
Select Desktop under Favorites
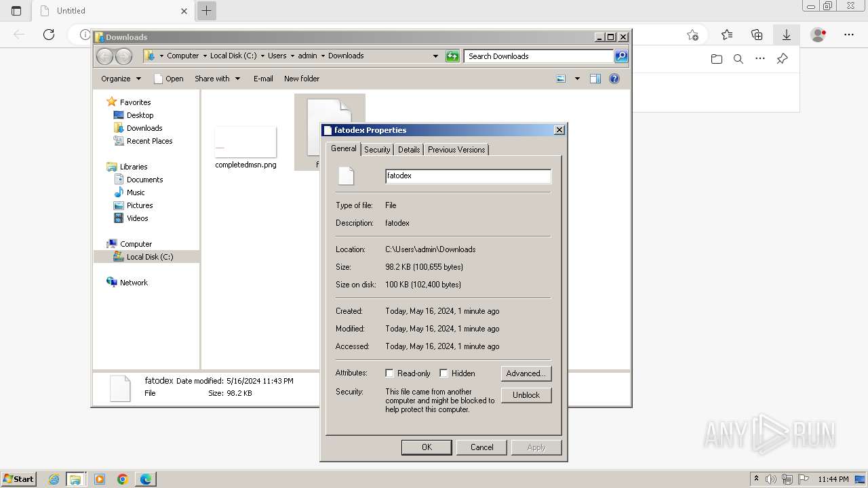(140, 115)
